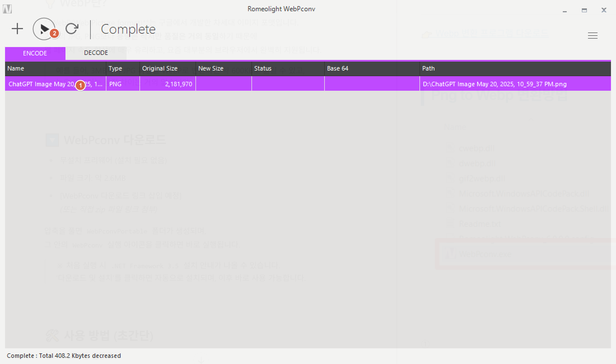The height and width of the screenshot is (364, 616).
Task: Maximize the WebPconv window
Action: (x=584, y=10)
